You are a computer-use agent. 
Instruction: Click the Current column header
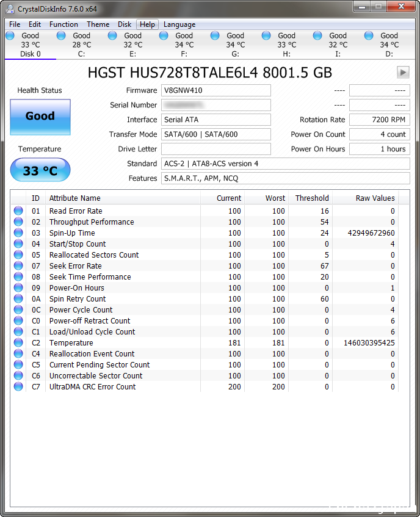click(x=223, y=198)
